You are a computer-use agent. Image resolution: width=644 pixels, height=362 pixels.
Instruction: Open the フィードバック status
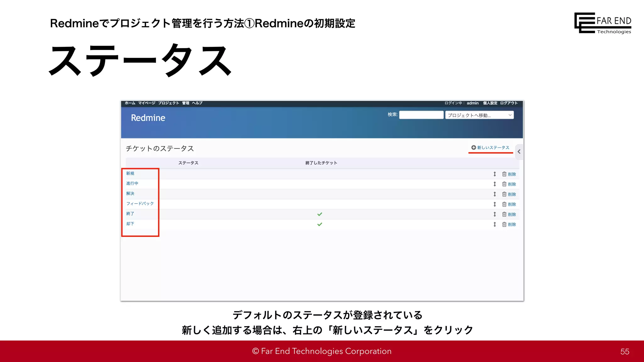(140, 204)
